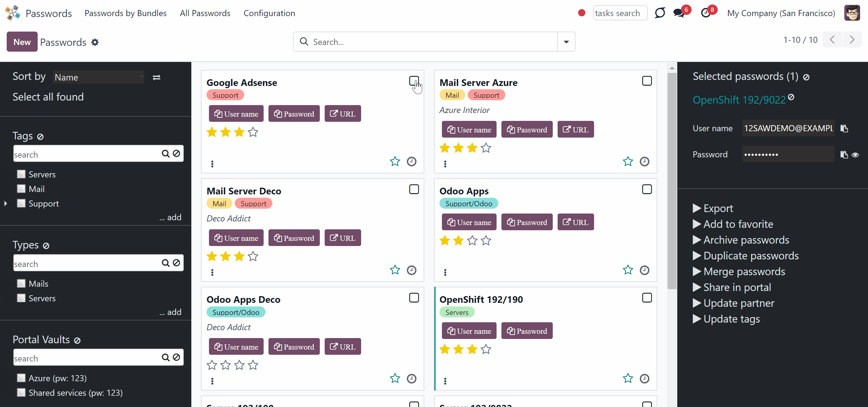Set Odoo Apps rating to third star
Image resolution: width=868 pixels, height=407 pixels.
[x=472, y=241]
